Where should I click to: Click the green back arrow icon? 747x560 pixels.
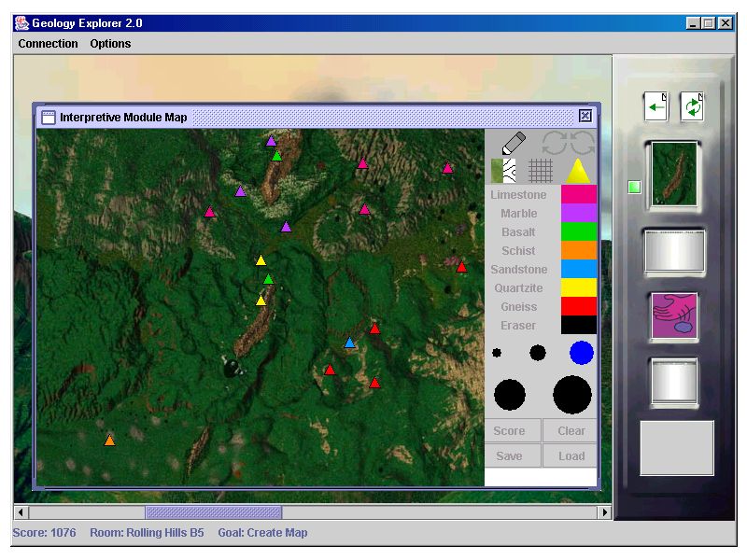pos(656,106)
